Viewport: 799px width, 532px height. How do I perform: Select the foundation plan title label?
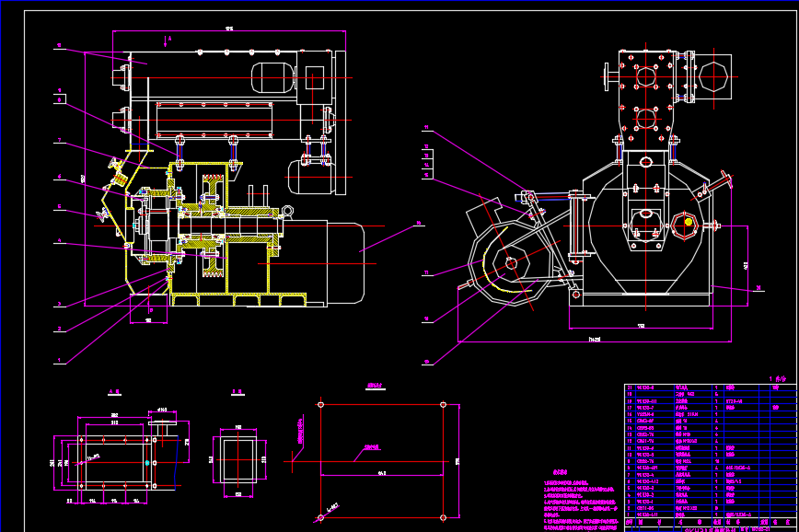click(x=375, y=386)
